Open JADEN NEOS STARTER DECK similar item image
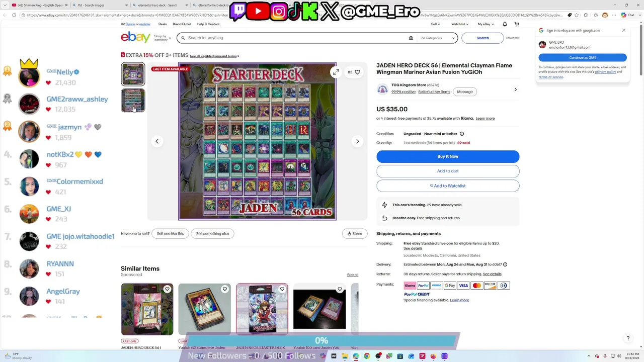 coord(262,309)
